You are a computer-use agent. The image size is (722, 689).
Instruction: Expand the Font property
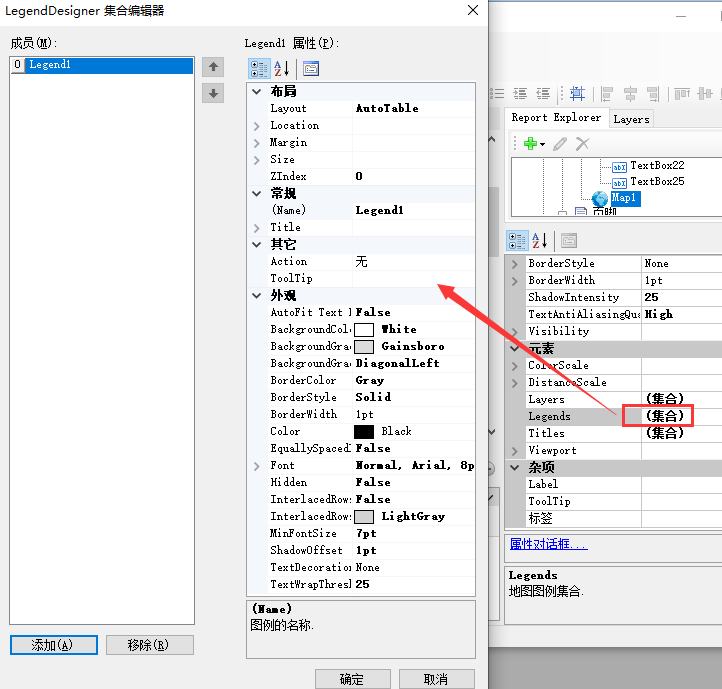[256, 466]
